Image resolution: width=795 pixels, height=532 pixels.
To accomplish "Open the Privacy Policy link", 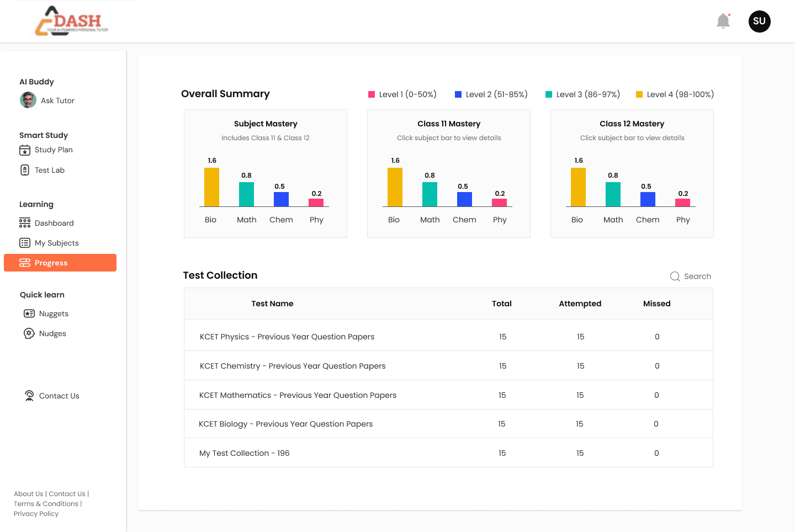I will tap(36, 514).
